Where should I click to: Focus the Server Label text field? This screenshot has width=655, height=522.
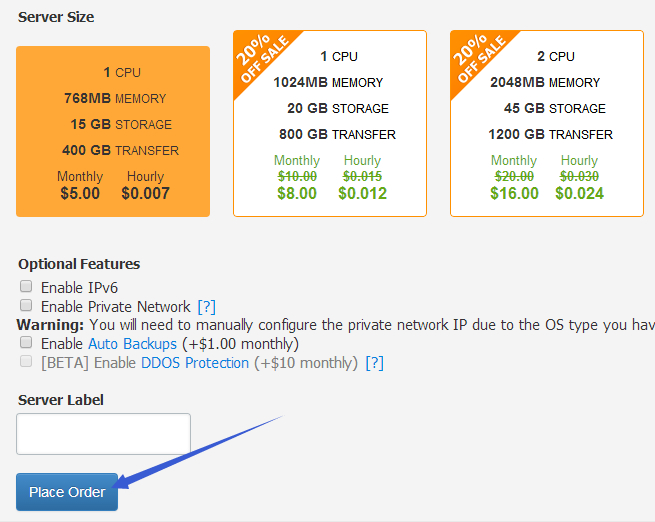(x=104, y=434)
